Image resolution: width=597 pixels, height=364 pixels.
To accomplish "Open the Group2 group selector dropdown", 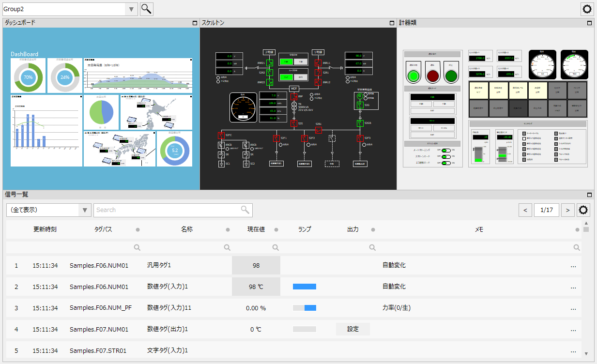I will pos(131,9).
